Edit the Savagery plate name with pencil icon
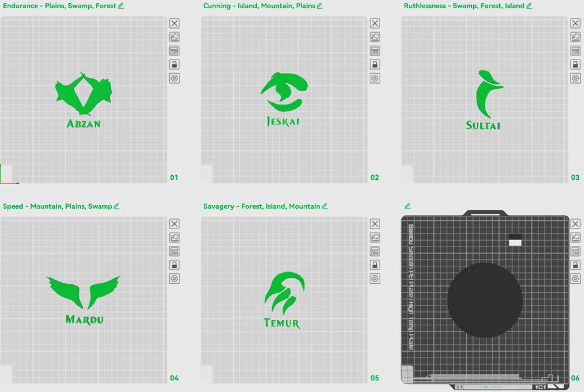 [x=325, y=206]
